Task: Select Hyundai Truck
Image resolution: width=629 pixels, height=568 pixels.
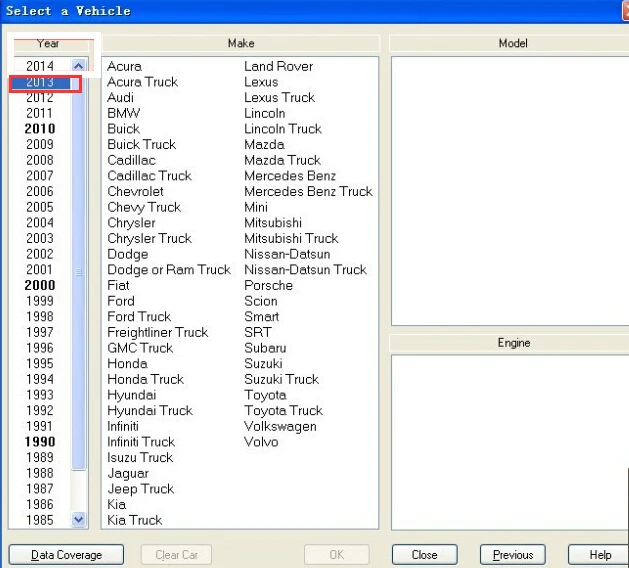Action: coord(150,410)
